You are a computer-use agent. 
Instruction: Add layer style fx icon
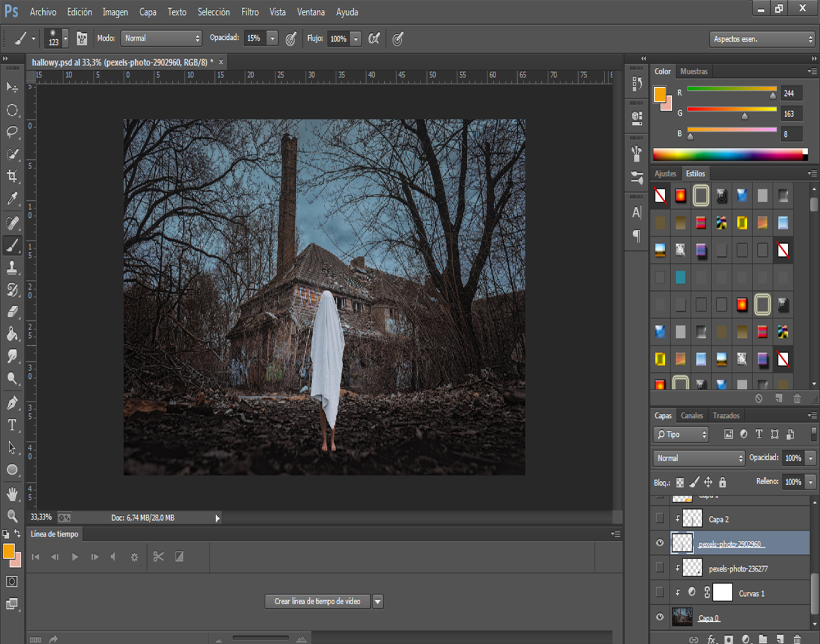coord(712,639)
